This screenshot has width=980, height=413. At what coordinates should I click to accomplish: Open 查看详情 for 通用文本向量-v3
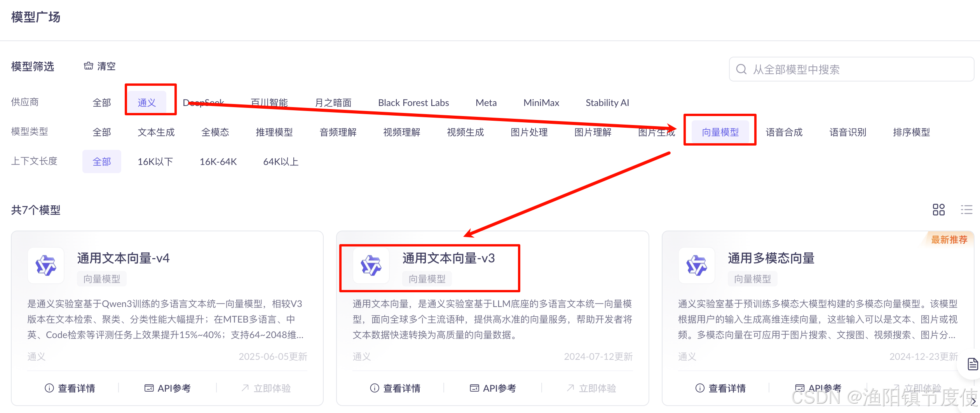(402, 388)
